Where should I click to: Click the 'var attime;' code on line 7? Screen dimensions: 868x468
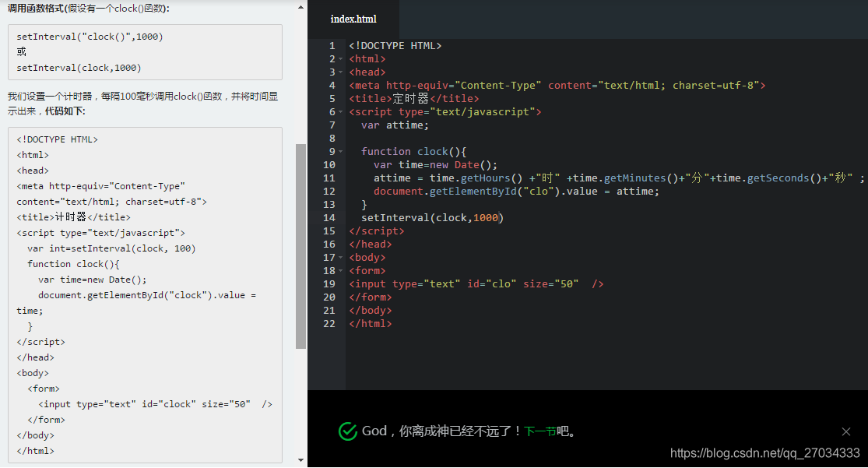(395, 125)
